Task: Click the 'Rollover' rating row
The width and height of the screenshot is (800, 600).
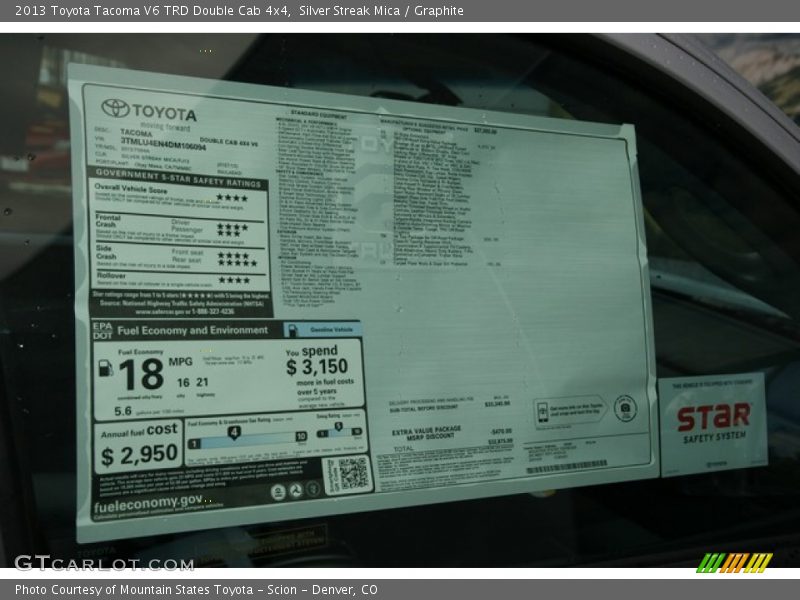Action: point(179,280)
